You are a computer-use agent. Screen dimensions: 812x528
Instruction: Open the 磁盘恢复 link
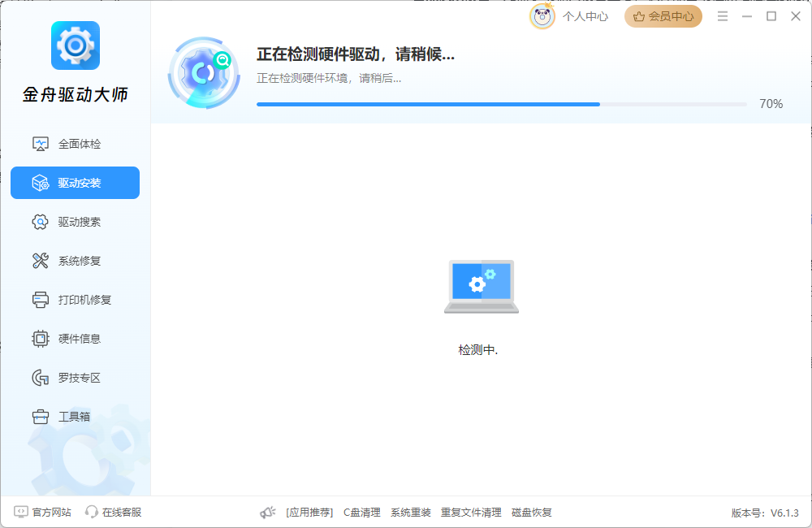click(x=531, y=513)
